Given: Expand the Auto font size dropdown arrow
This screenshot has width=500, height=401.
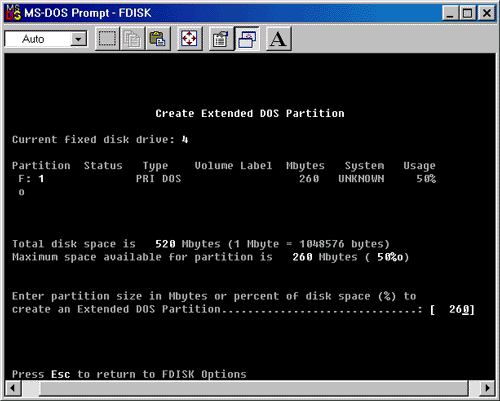Looking at the screenshot, I should tap(78, 39).
